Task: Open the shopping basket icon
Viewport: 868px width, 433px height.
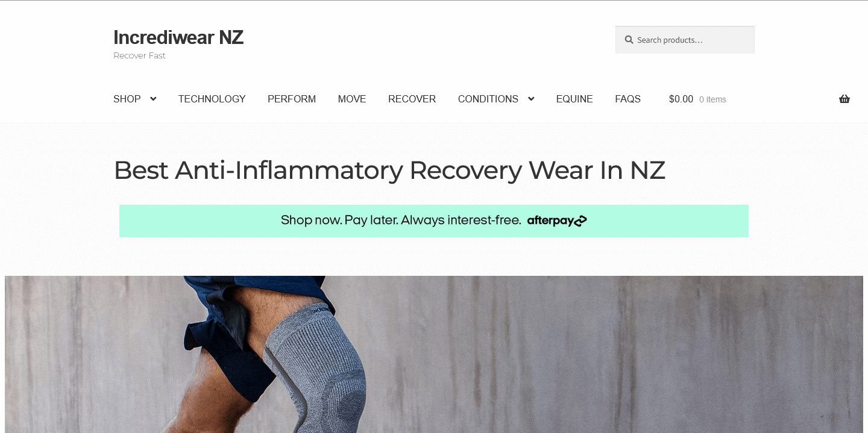Action: point(844,99)
